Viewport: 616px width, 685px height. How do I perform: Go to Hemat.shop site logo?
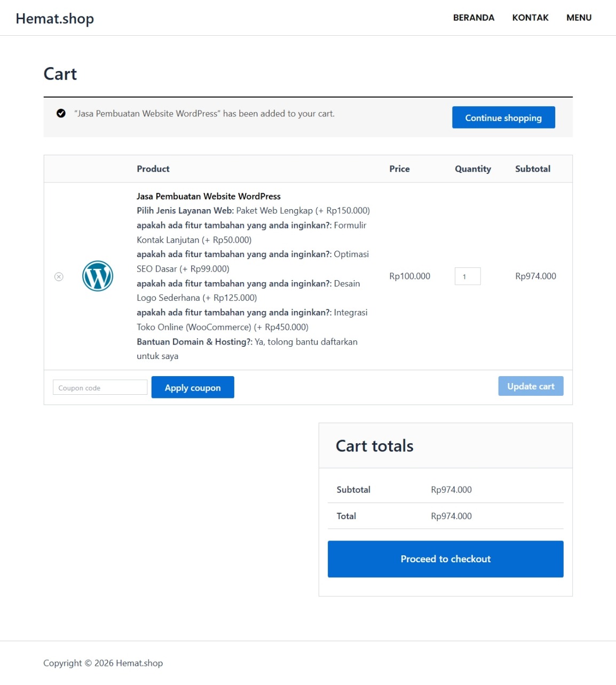(55, 19)
